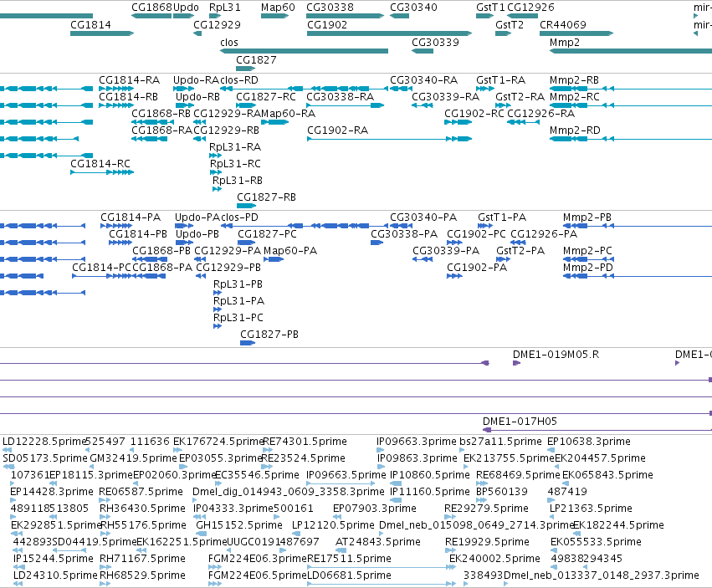Click the CG1814 gene label

(90, 24)
